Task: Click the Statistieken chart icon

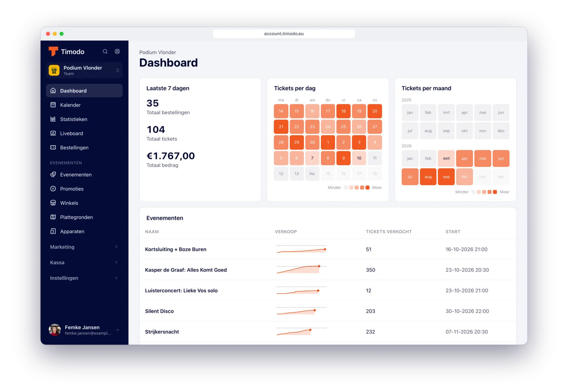Action: [x=53, y=119]
